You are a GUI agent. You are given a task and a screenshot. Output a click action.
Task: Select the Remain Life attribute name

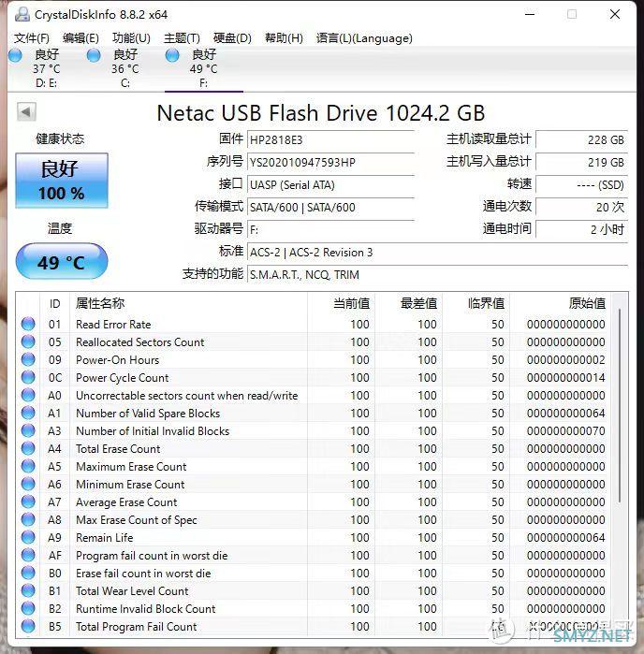[x=104, y=538]
